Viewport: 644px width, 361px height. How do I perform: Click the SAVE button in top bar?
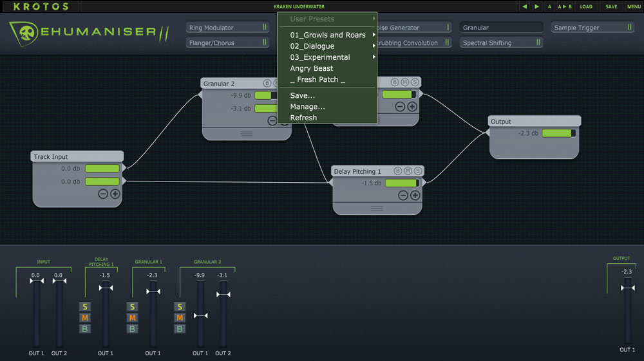pos(611,6)
